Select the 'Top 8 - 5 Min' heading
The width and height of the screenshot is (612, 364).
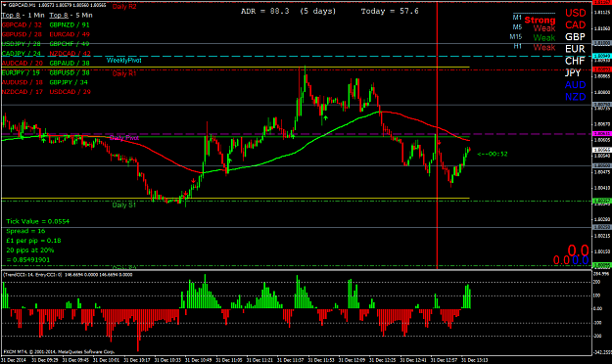[71, 16]
